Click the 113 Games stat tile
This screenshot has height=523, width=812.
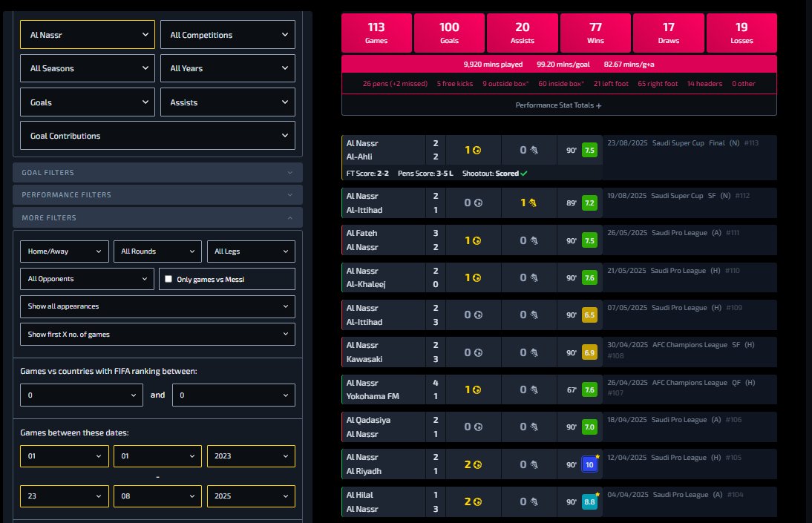(376, 33)
